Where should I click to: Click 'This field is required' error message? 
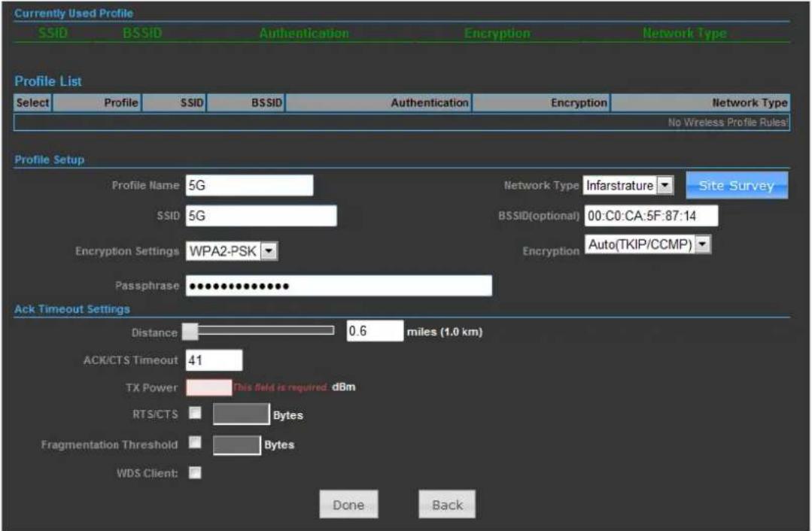tap(280, 387)
